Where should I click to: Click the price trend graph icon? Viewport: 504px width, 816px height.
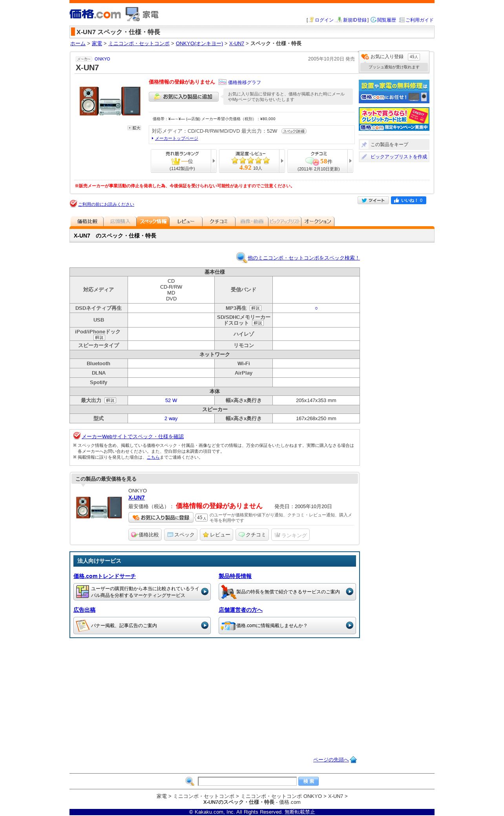point(223,82)
